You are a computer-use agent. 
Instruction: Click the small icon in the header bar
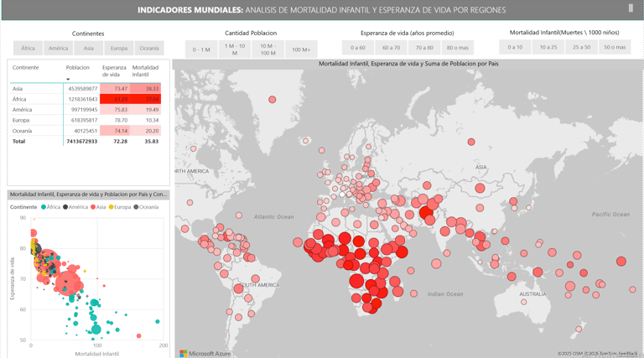[x=631, y=8]
